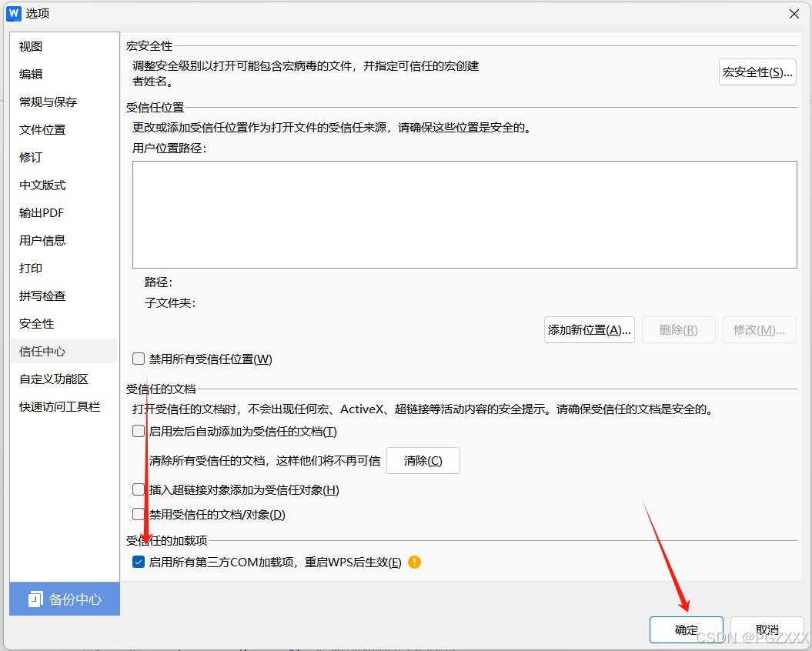Image resolution: width=812 pixels, height=651 pixels.
Task: Open 快速访问工具栏 settings
Action: click(x=64, y=406)
